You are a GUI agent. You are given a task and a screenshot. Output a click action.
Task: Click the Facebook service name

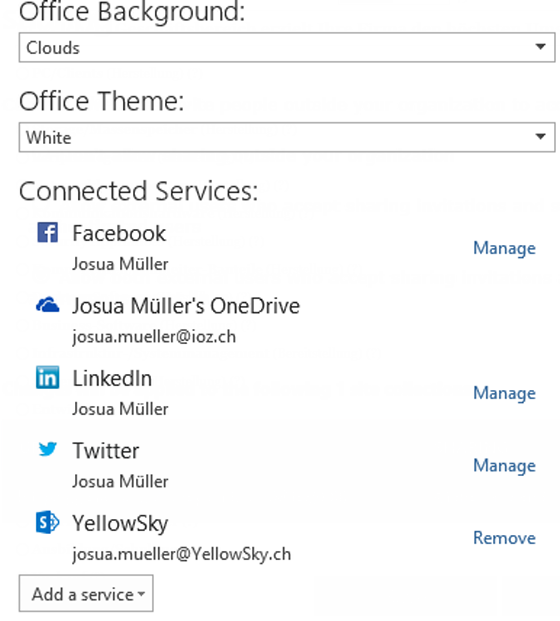click(119, 233)
